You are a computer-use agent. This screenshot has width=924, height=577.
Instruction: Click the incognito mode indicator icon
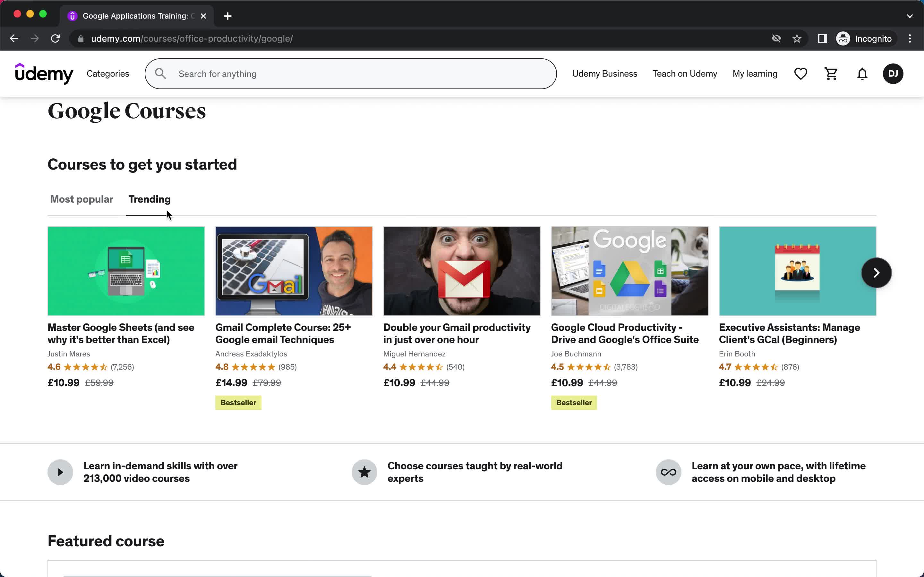coord(843,38)
